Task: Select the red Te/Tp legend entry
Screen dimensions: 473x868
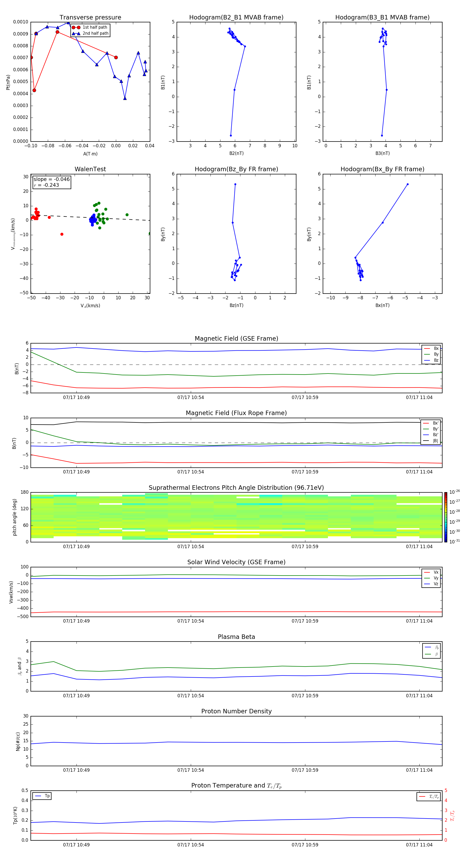Action: pos(429,796)
